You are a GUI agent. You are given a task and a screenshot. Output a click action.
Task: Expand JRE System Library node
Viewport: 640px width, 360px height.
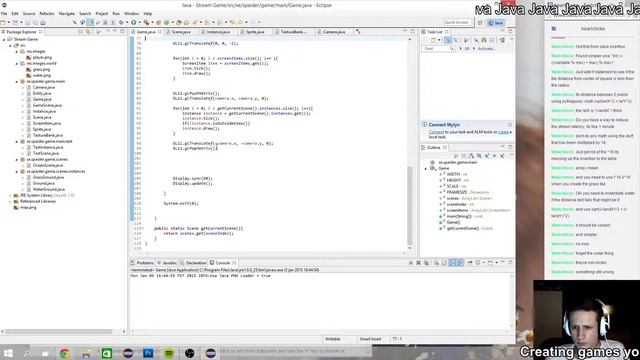click(11, 196)
